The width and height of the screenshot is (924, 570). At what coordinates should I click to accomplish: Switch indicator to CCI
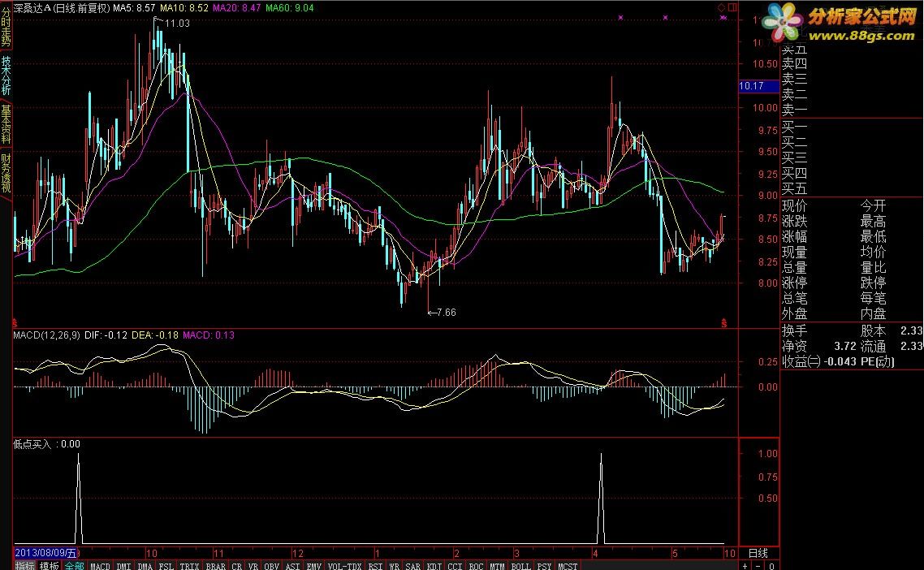(455, 566)
